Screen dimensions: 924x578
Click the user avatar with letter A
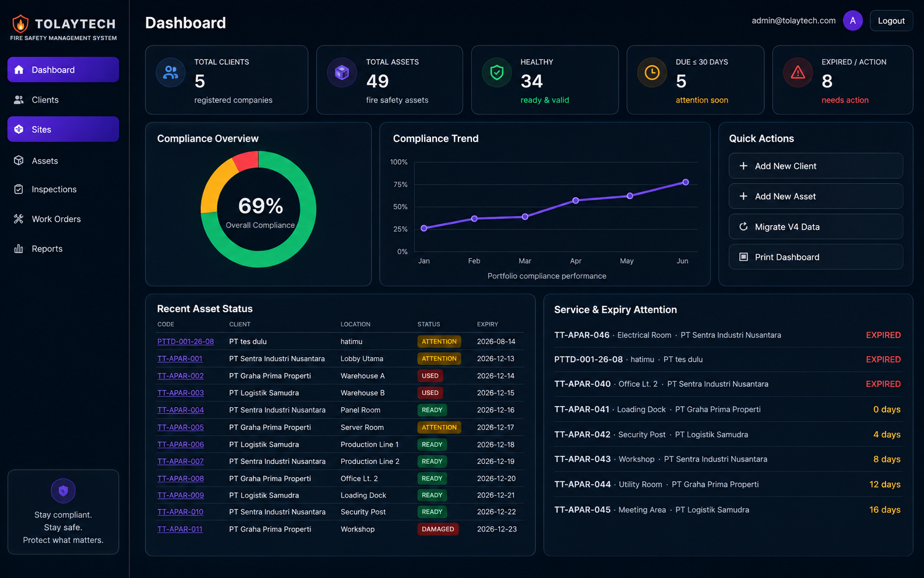(853, 20)
